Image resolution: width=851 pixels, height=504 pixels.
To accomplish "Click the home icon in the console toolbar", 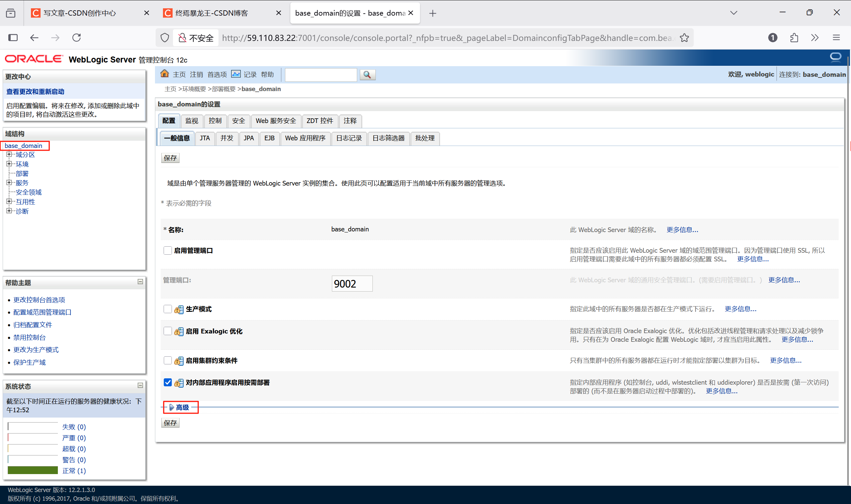I will (x=165, y=74).
